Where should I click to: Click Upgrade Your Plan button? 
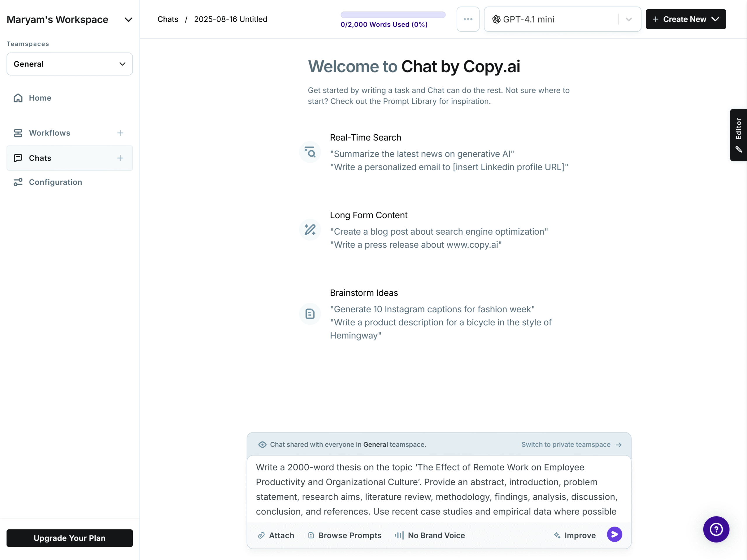pyautogui.click(x=69, y=538)
